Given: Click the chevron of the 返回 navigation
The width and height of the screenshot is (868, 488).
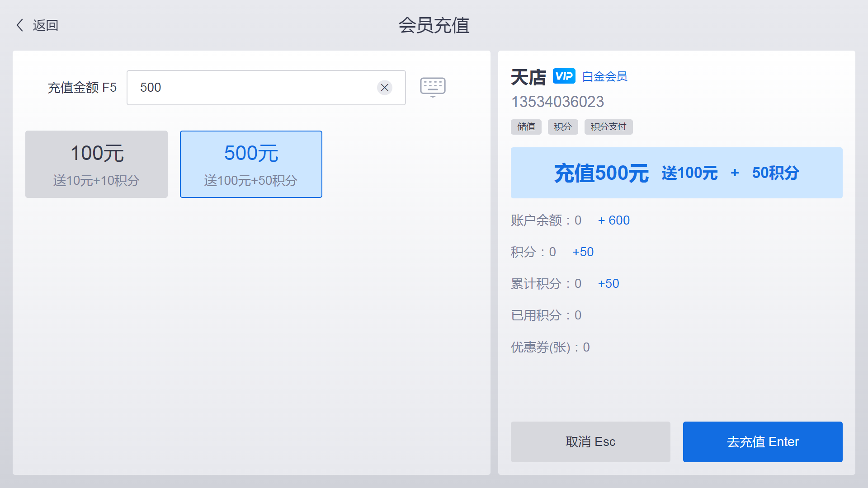Looking at the screenshot, I should pyautogui.click(x=19, y=25).
